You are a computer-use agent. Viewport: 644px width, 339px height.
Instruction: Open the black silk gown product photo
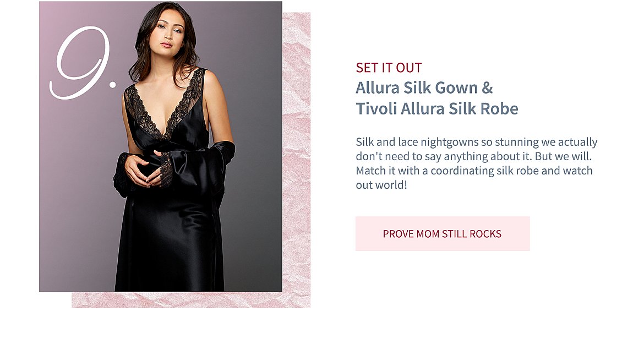click(x=161, y=146)
